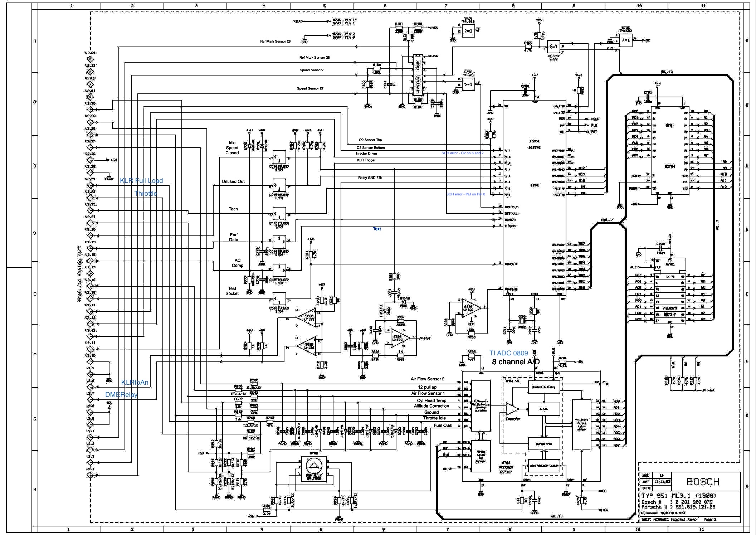Click the 'Injector Driver' signal label
Viewport: 756px width, 535px height.
(x=366, y=154)
